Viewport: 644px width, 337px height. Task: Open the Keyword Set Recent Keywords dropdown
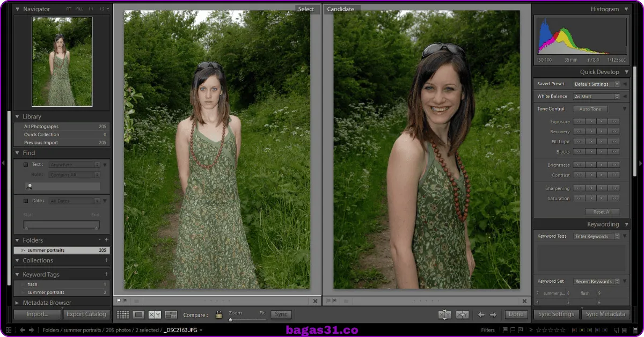click(x=596, y=281)
